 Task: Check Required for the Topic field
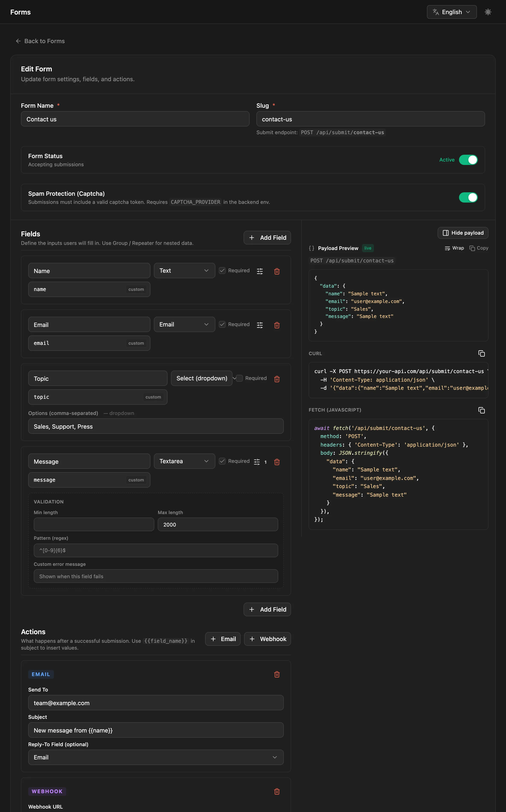pos(239,378)
